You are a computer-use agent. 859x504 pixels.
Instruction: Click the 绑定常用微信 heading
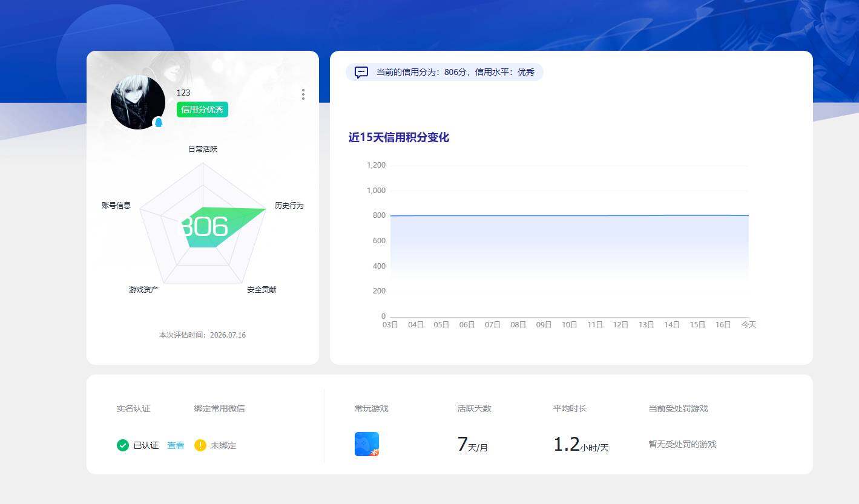(220, 408)
